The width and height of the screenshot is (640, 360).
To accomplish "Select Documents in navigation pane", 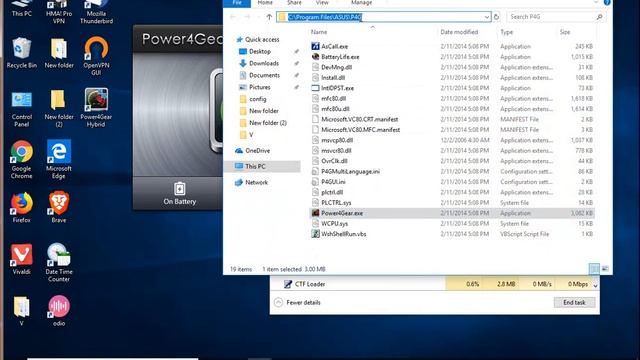I will (264, 75).
